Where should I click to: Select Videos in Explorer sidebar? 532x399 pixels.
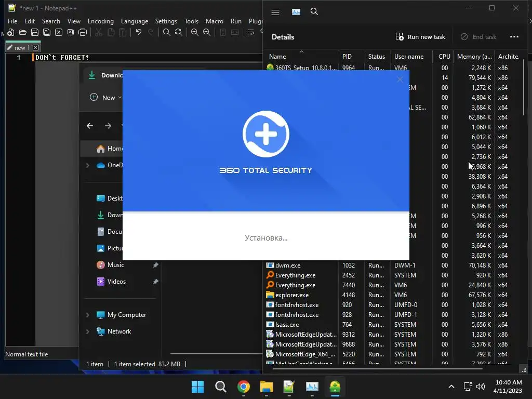tap(116, 282)
